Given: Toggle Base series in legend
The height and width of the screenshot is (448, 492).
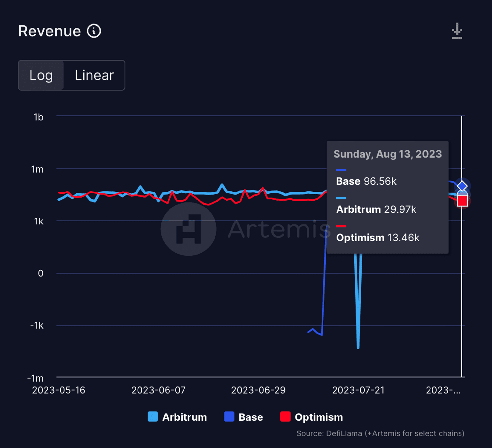Looking at the screenshot, I should 250,417.
